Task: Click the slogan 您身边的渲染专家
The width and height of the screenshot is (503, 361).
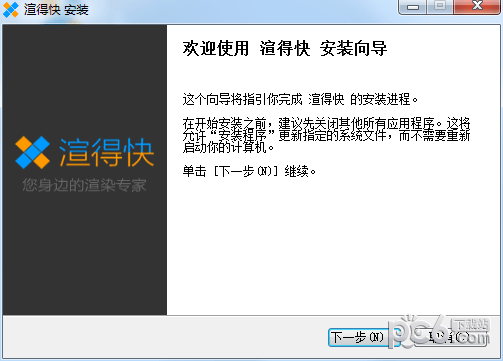Action: (84, 185)
